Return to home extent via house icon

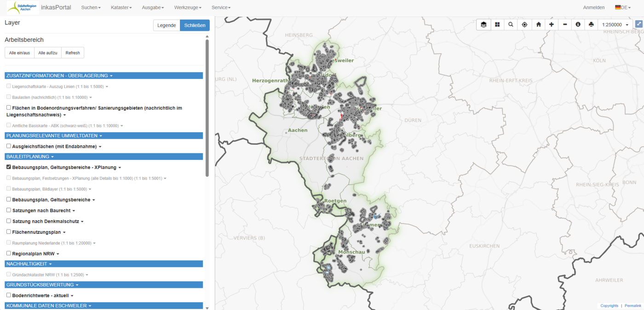(x=538, y=24)
